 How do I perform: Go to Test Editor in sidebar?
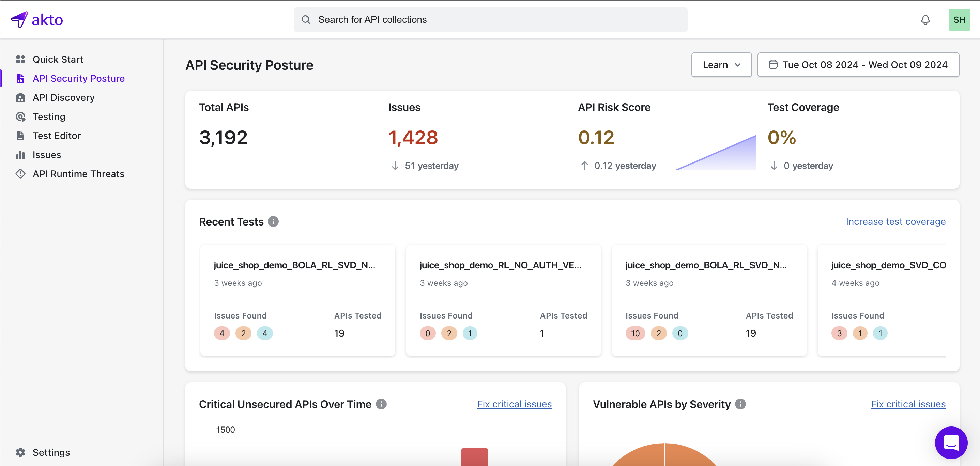[x=57, y=136]
